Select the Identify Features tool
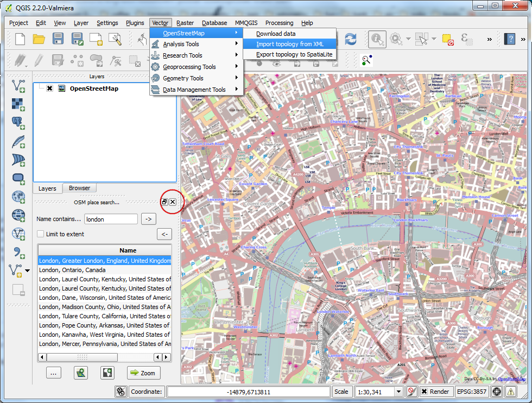The height and width of the screenshot is (403, 532). tap(377, 39)
